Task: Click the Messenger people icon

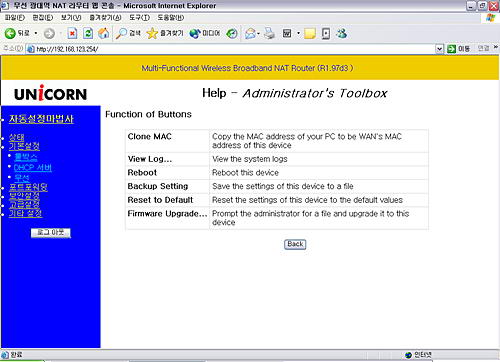Action: pyautogui.click(x=342, y=33)
